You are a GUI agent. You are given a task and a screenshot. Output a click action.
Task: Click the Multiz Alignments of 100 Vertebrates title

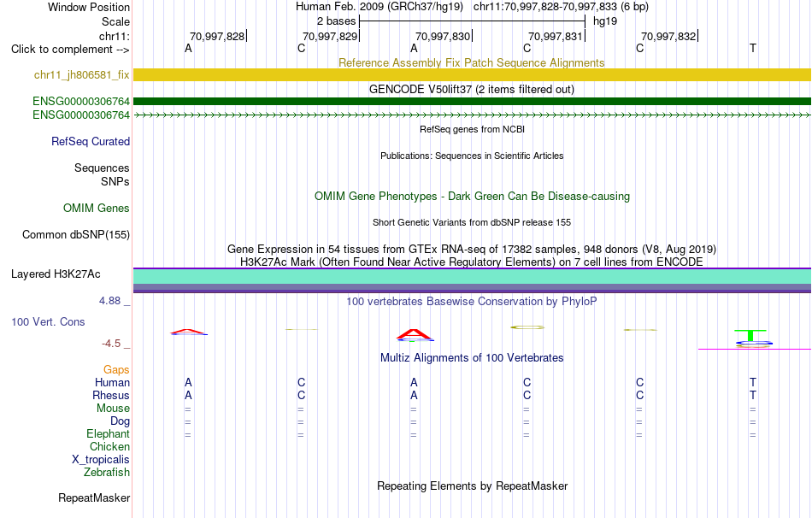point(472,357)
